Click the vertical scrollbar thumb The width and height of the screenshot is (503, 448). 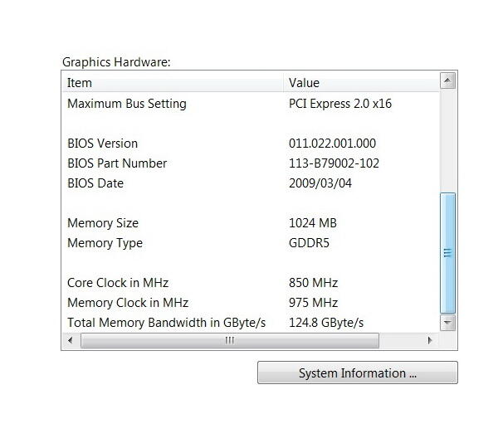(x=447, y=253)
